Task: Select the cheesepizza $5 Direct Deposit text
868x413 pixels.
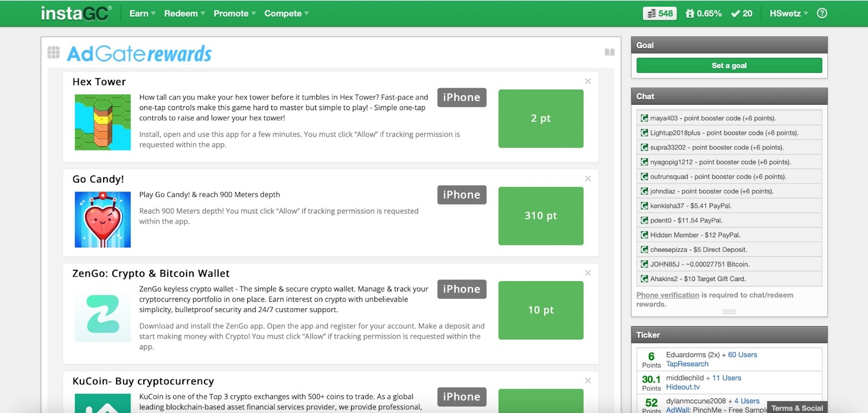Action: tap(699, 250)
